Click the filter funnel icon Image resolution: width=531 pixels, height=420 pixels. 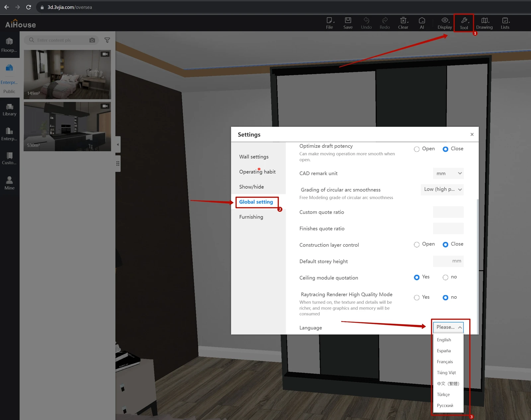107,40
